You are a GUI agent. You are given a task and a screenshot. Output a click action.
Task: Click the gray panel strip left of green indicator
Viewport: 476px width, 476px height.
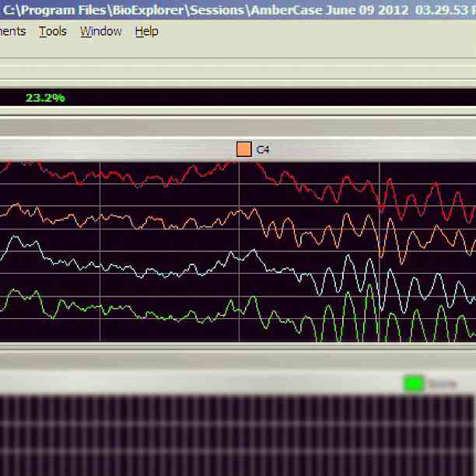(x=194, y=382)
